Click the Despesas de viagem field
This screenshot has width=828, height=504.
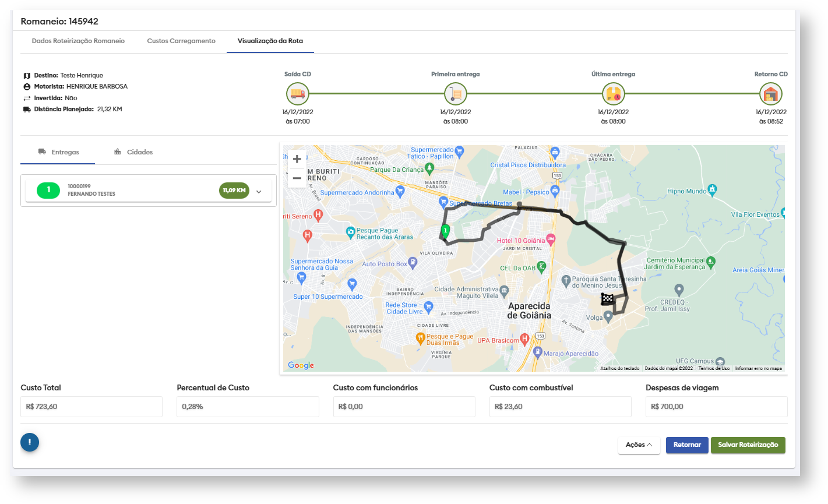[x=716, y=407]
